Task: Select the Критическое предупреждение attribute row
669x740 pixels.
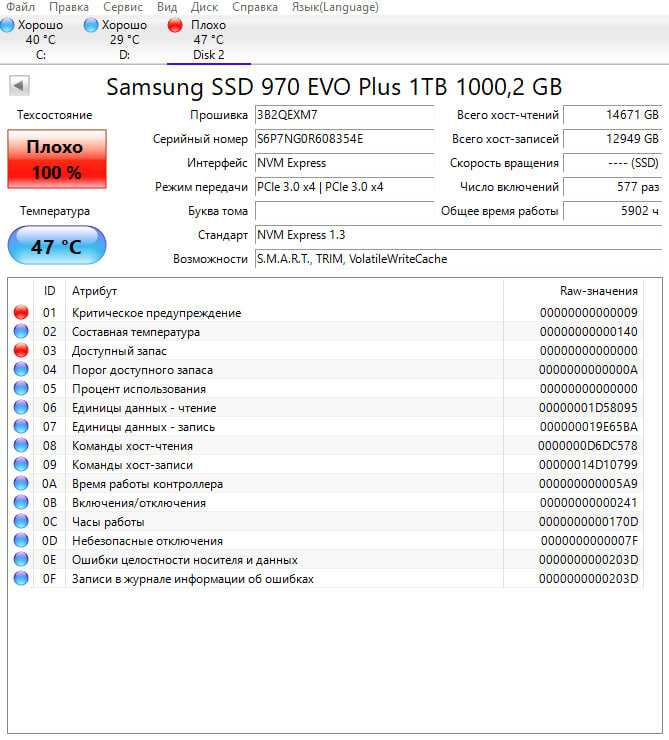Action: click(326, 312)
